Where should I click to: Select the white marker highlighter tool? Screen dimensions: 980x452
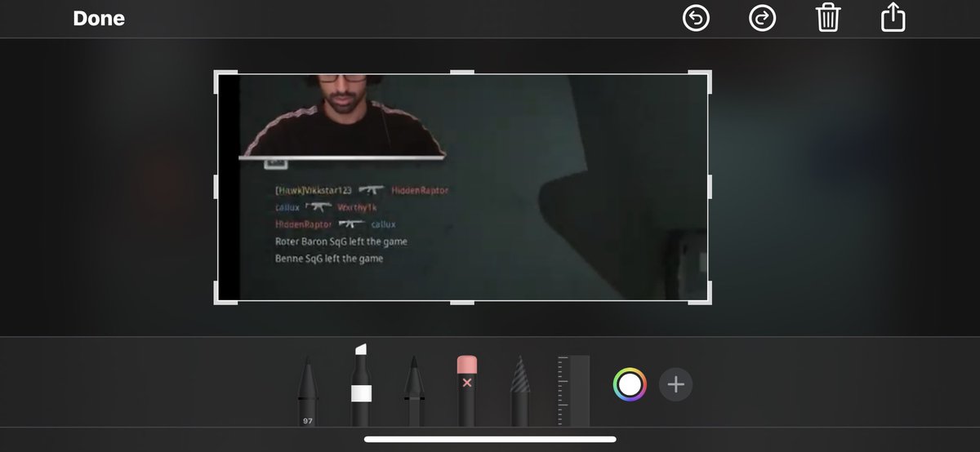pos(361,384)
